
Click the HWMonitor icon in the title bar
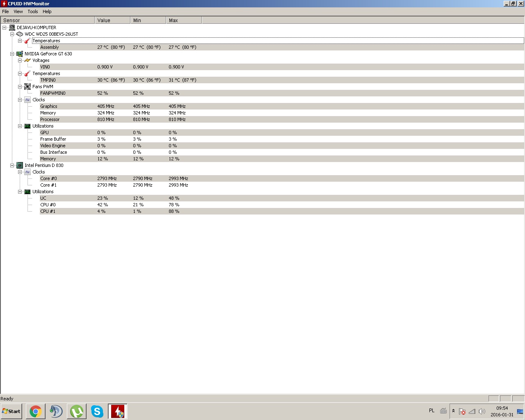(4, 4)
